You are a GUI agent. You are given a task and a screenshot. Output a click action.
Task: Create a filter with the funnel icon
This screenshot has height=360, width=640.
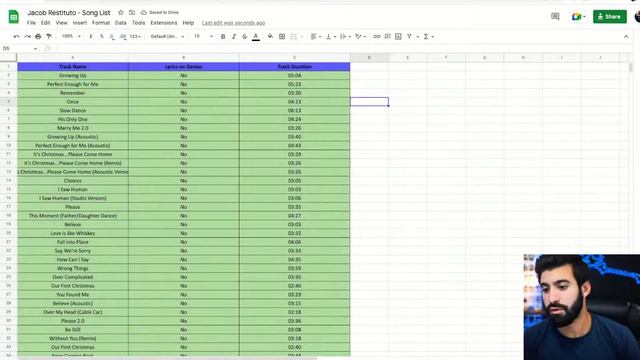[x=409, y=37]
